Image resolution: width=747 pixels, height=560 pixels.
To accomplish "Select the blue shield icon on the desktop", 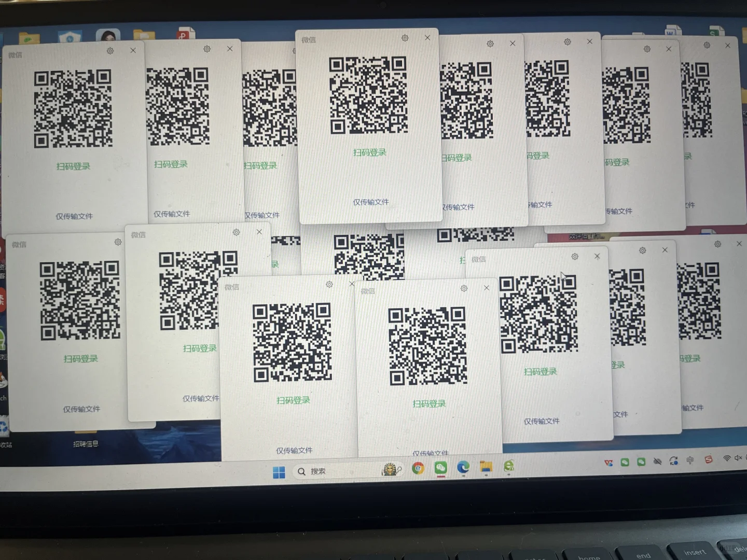I will point(70,37).
